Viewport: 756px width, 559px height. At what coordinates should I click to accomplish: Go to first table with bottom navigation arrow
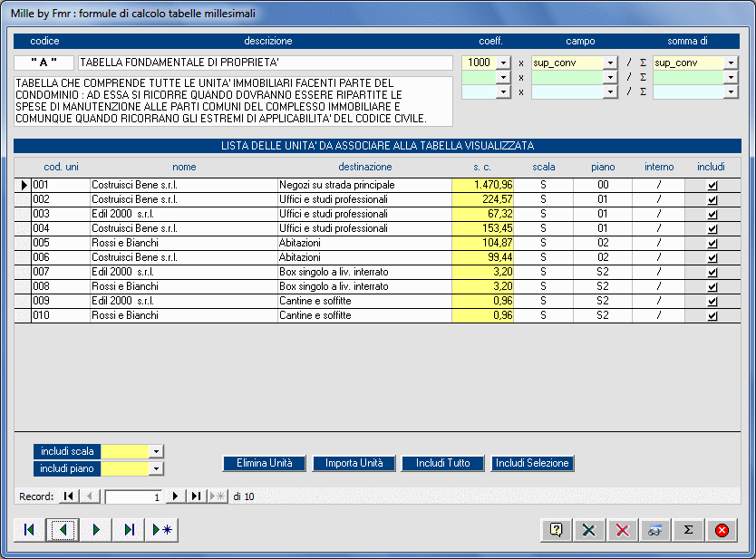tap(29, 530)
